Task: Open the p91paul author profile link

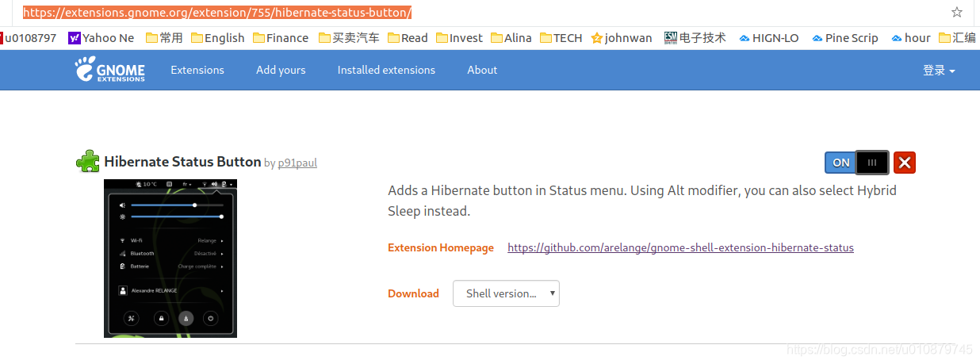Action: (x=297, y=163)
